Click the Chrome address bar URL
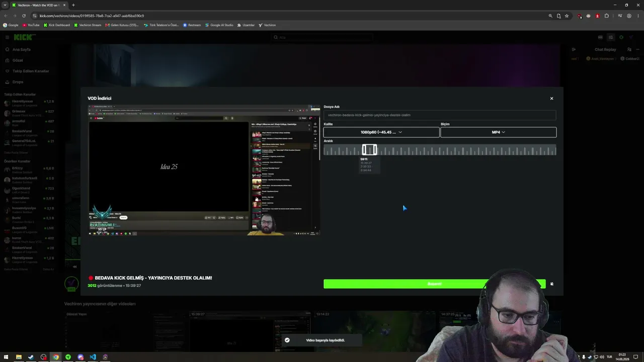 click(92, 16)
